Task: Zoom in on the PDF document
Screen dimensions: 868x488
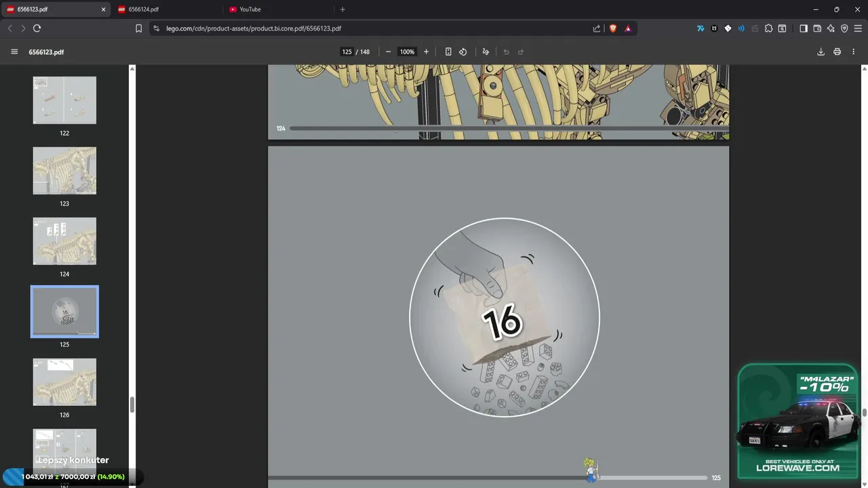Action: pyautogui.click(x=426, y=52)
